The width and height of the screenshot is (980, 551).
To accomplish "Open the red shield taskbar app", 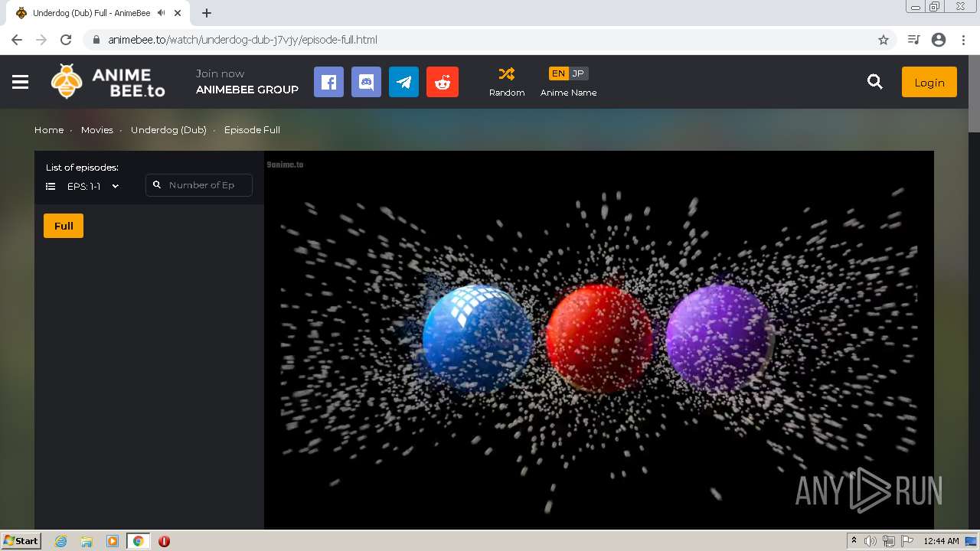I will point(164,541).
